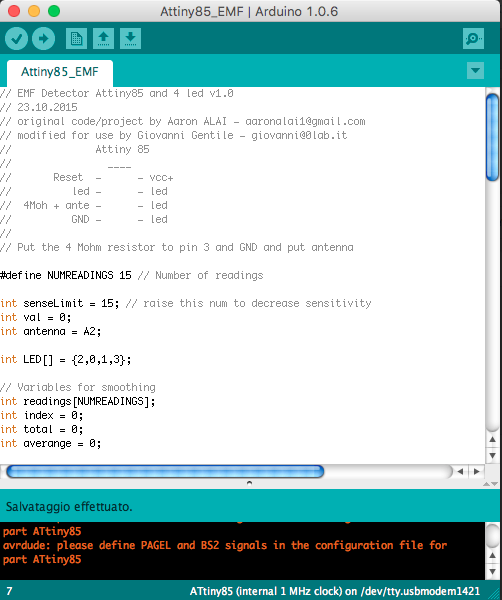Click the yellow minimize window button
Image resolution: width=502 pixels, height=600 pixels.
click(x=34, y=11)
